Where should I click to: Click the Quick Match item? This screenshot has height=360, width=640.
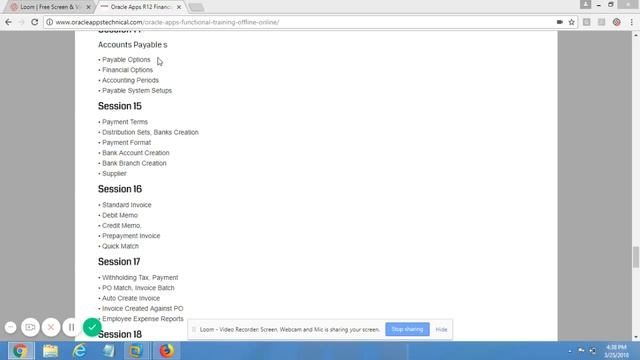120,246
